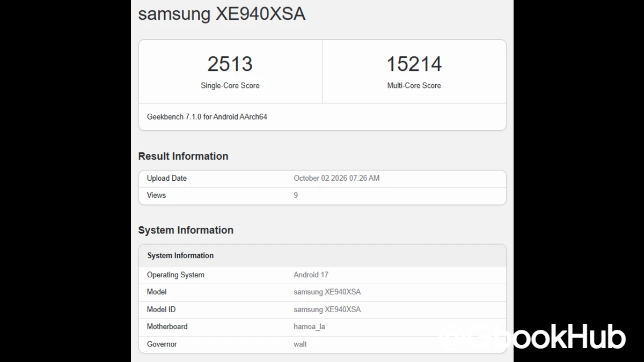
Task: Click the System Information table header row
Action: tap(323, 256)
